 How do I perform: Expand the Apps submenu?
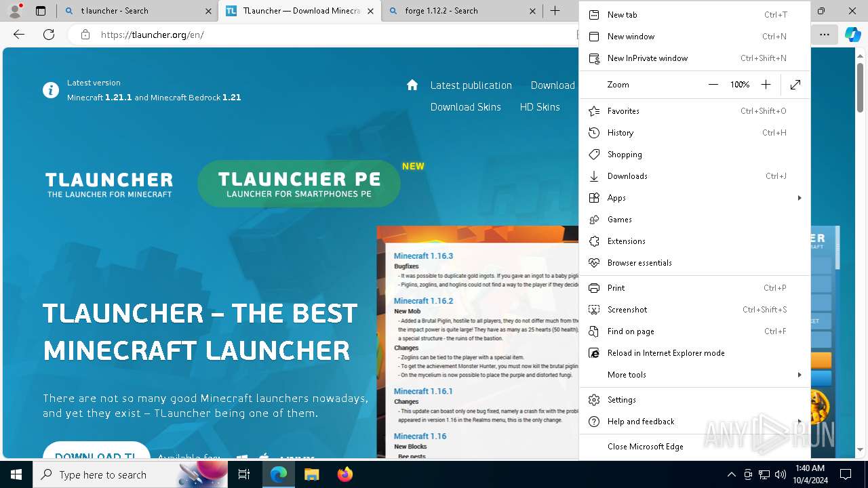tap(694, 198)
